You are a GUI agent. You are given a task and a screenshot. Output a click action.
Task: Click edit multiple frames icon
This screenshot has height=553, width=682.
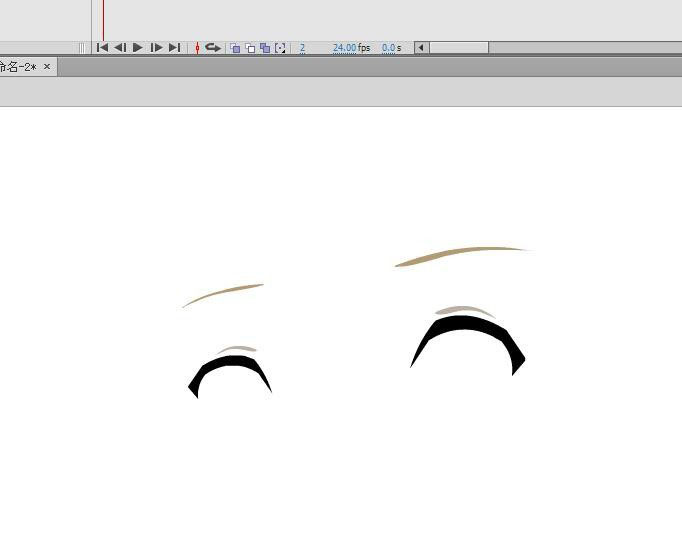point(265,47)
